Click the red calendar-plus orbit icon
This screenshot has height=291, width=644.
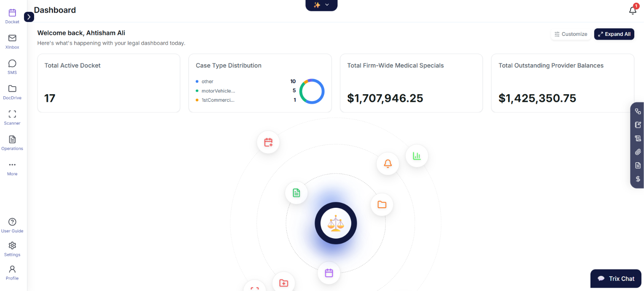click(x=268, y=142)
